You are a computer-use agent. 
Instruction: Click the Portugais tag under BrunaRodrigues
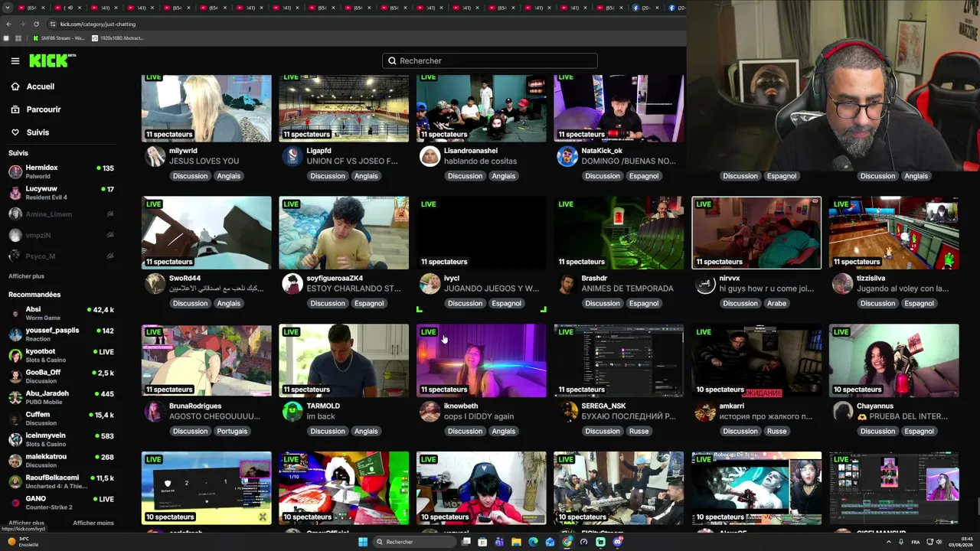(x=232, y=431)
